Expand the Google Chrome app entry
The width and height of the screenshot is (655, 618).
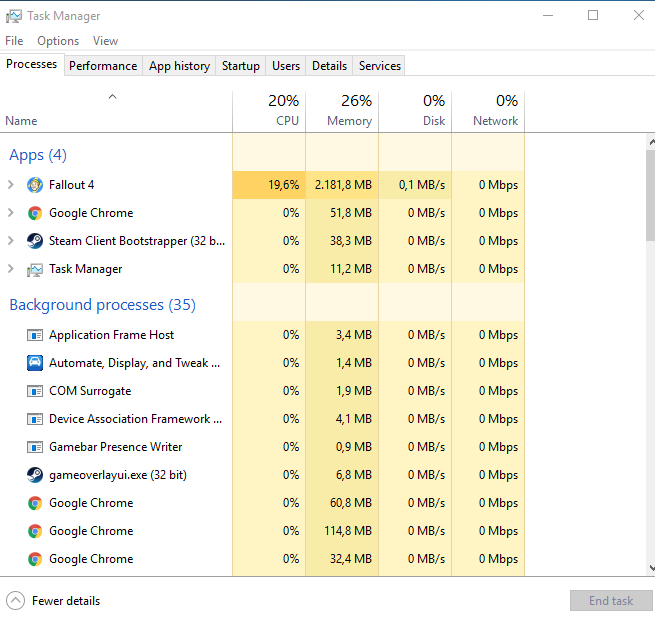pyautogui.click(x=11, y=213)
